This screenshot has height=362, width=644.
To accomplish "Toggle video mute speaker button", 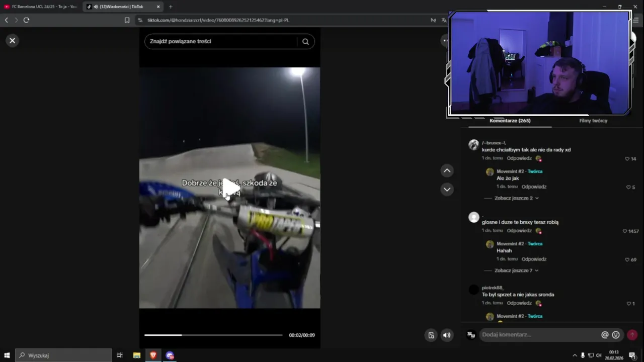I will coord(447,335).
